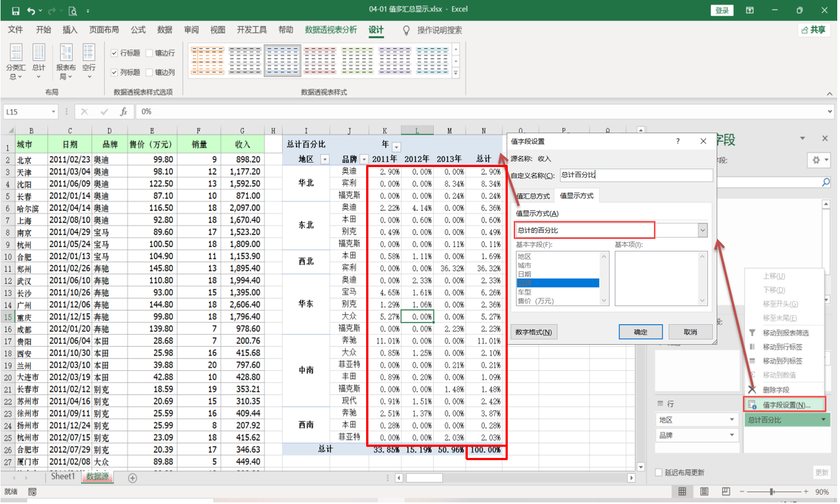Enable the 镶边行 banded rows checkbox
The image size is (840, 504).
click(149, 53)
